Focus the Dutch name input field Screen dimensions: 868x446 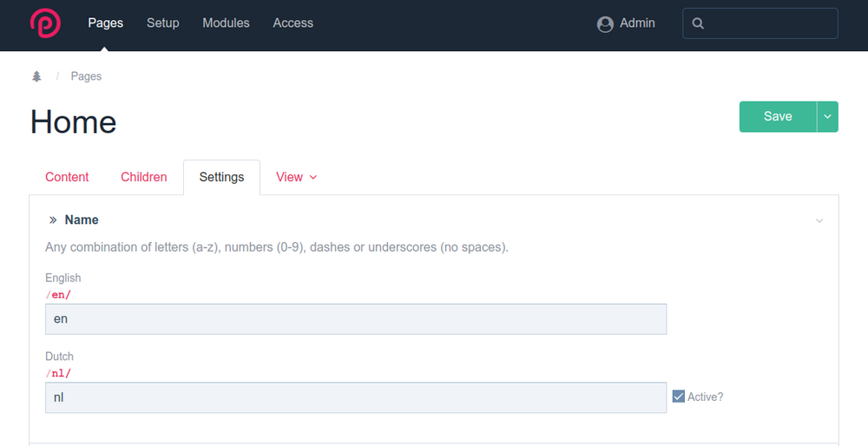coord(356,398)
